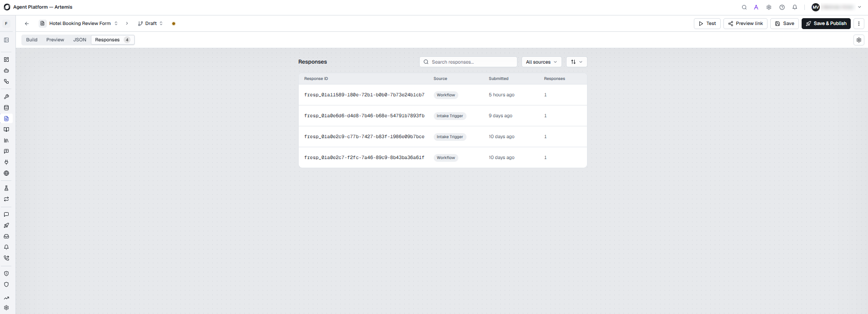This screenshot has width=868, height=314.
Task: Open the help question mark icon
Action: click(782, 7)
